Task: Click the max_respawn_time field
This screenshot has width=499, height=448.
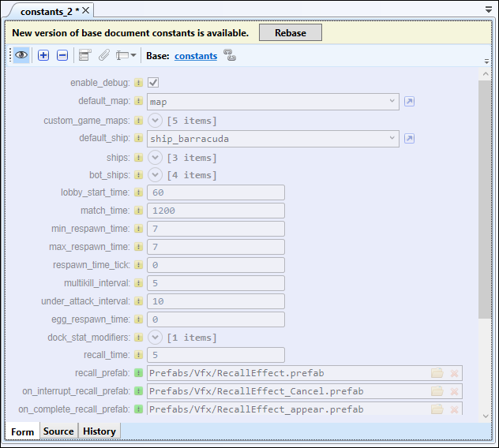Action: tap(216, 247)
